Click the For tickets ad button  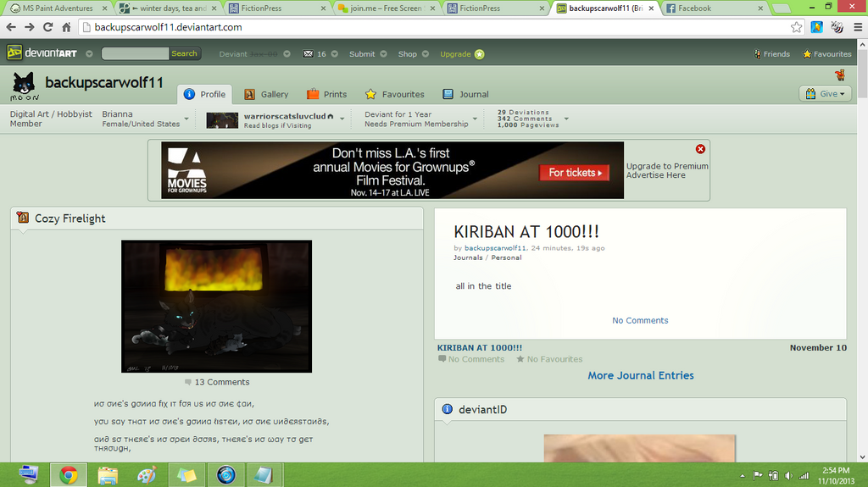tap(574, 173)
